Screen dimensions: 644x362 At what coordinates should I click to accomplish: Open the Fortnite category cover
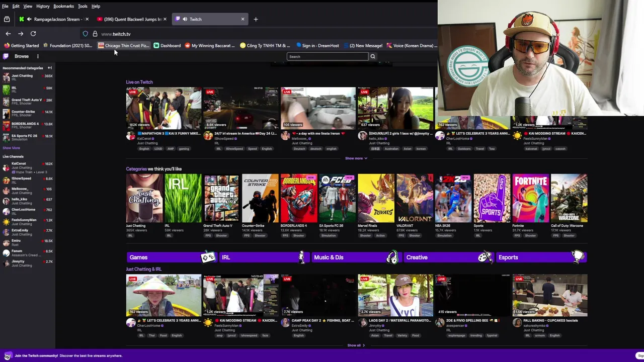tap(530, 198)
